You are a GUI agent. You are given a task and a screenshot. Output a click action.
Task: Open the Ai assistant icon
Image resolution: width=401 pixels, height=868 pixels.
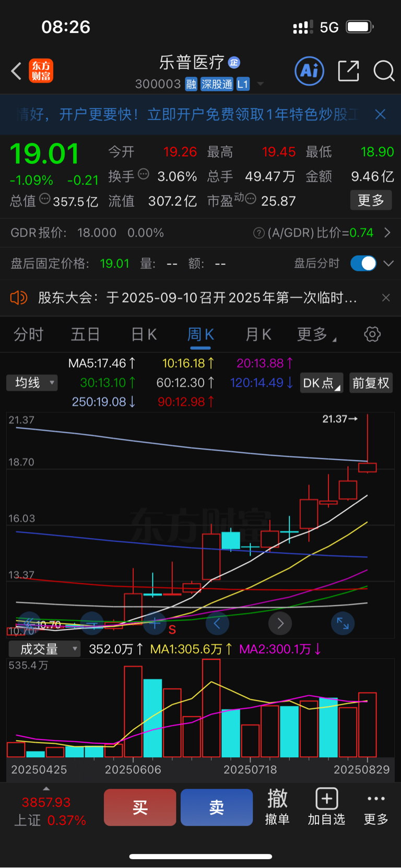tap(309, 71)
